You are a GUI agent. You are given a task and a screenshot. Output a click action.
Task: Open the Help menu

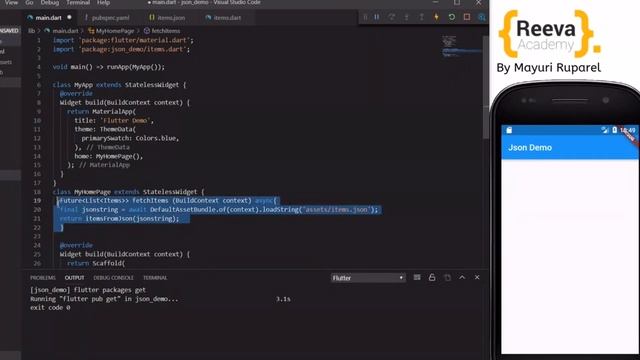[x=103, y=3]
